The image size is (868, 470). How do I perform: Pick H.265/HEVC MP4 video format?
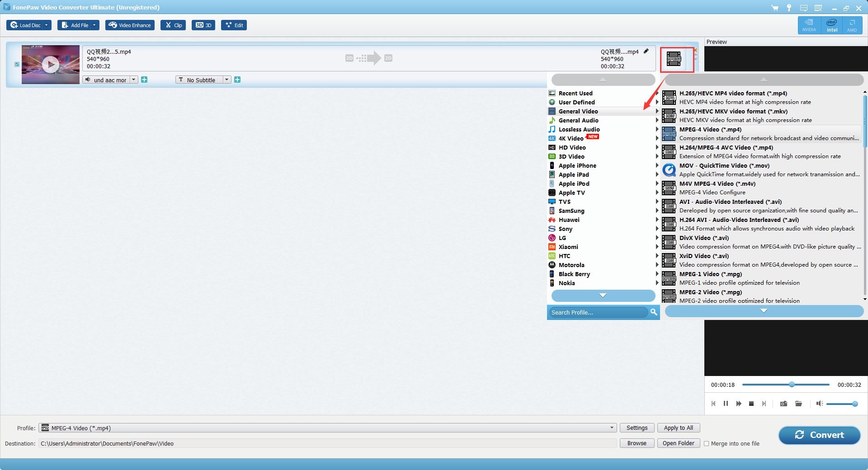click(x=762, y=98)
